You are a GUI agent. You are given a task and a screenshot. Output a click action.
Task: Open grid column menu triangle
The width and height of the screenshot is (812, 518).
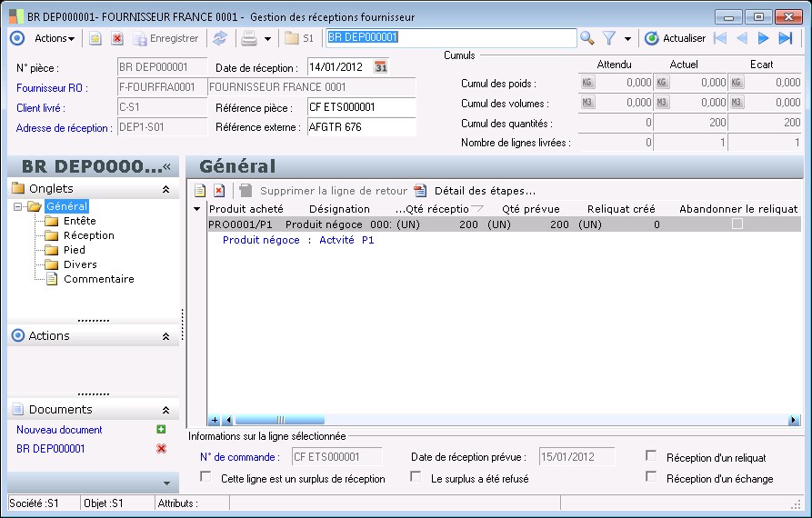[x=196, y=209]
